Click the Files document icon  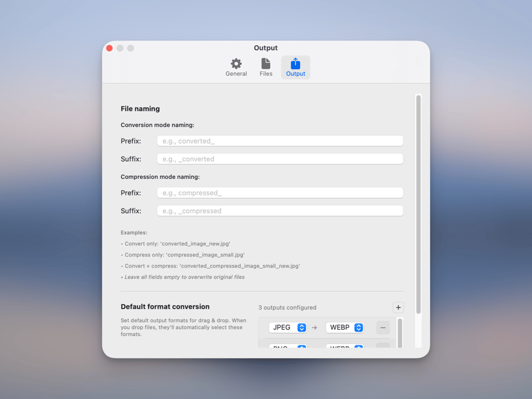tap(266, 64)
